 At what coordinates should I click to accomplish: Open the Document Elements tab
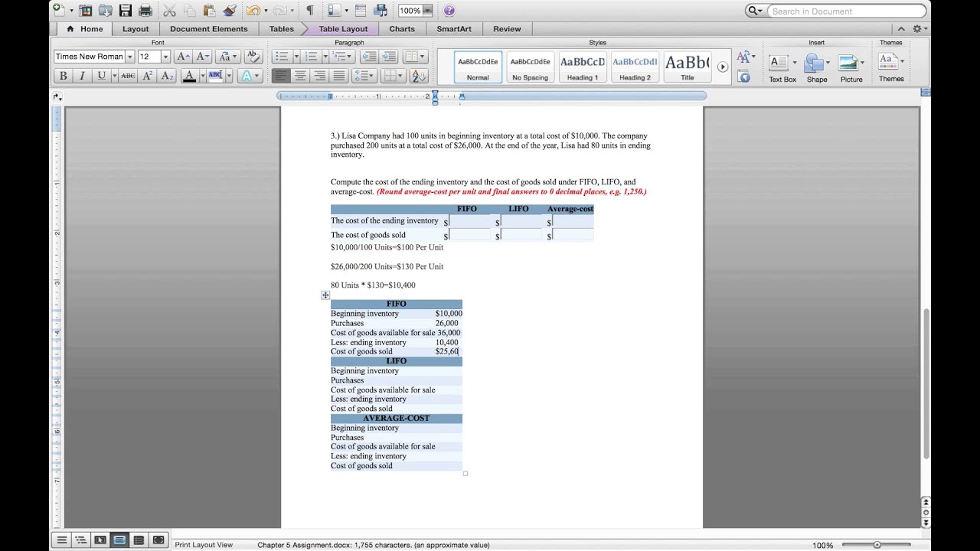(x=209, y=28)
